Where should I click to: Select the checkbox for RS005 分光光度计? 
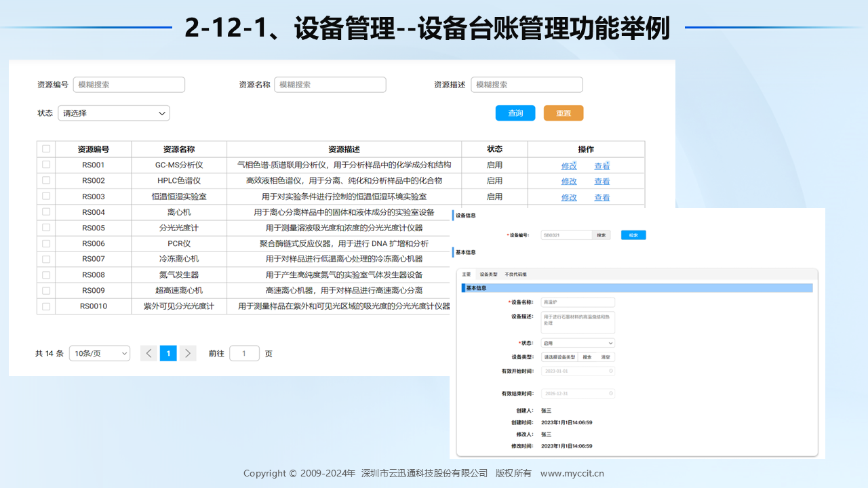(46, 228)
